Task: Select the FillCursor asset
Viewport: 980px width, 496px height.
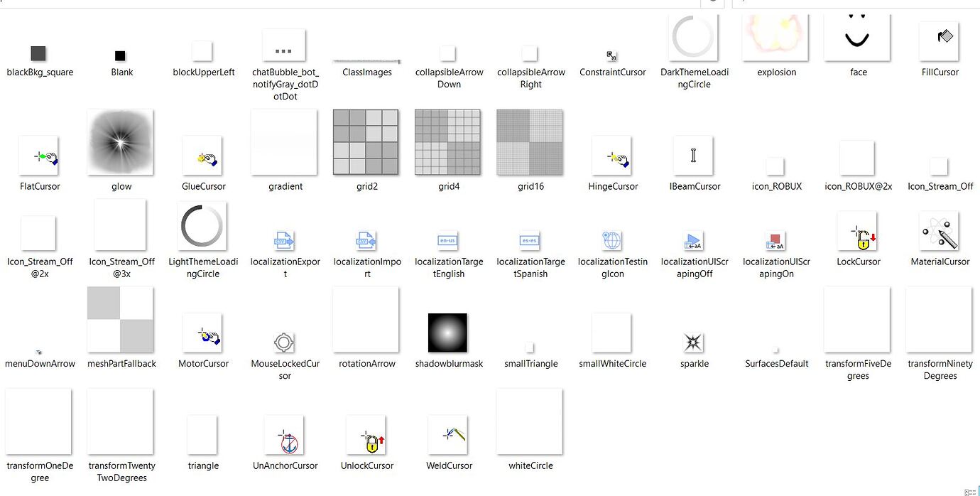Action: click(939, 40)
